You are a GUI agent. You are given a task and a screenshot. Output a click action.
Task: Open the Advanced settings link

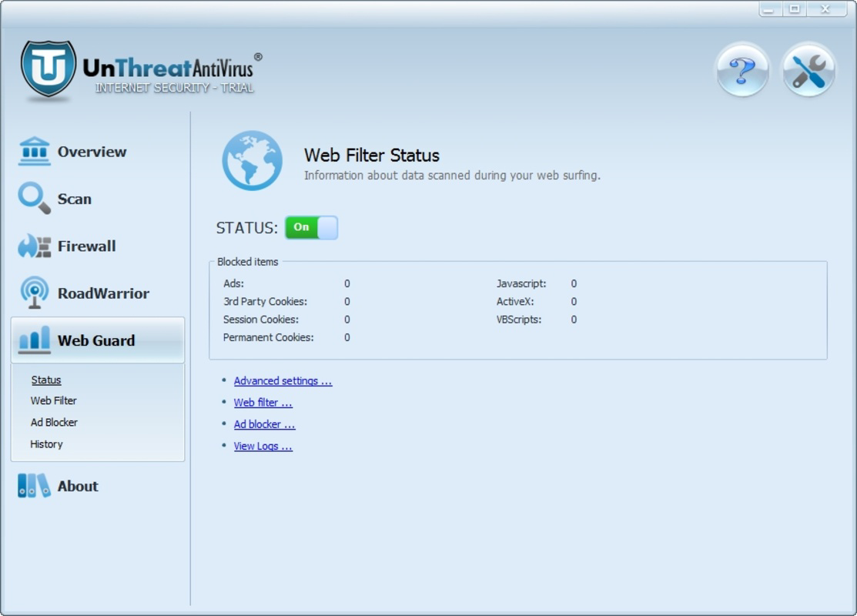[283, 380]
